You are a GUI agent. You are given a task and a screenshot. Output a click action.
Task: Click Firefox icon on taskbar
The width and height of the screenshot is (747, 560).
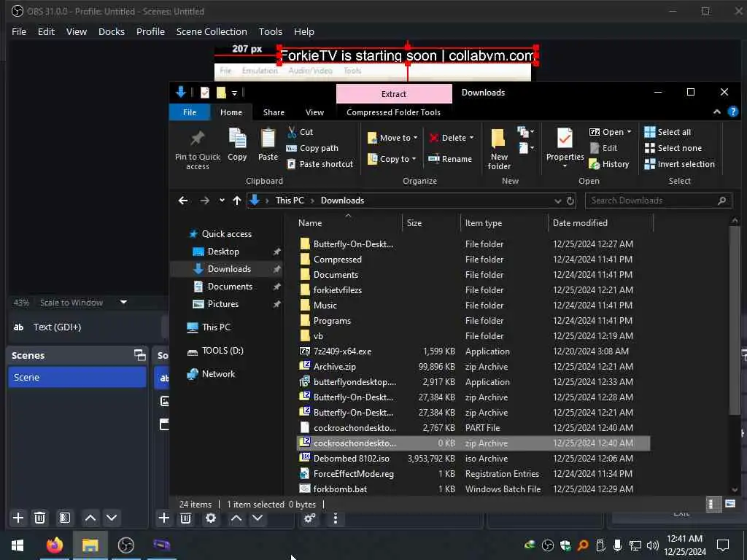pyautogui.click(x=54, y=545)
